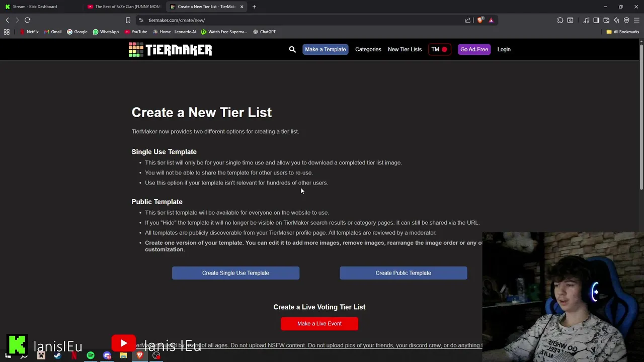This screenshot has width=644, height=362.
Task: Click the Single Use Template heading
Action: tap(164, 152)
